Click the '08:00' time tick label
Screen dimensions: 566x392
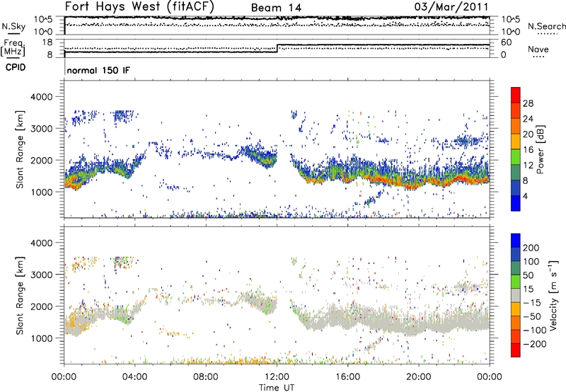pyautogui.click(x=206, y=377)
